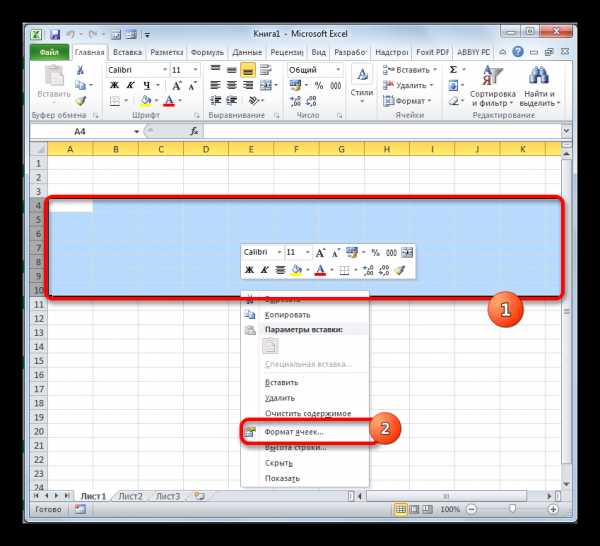
Task: Click wrap text icon in alignment group
Action: (265, 70)
